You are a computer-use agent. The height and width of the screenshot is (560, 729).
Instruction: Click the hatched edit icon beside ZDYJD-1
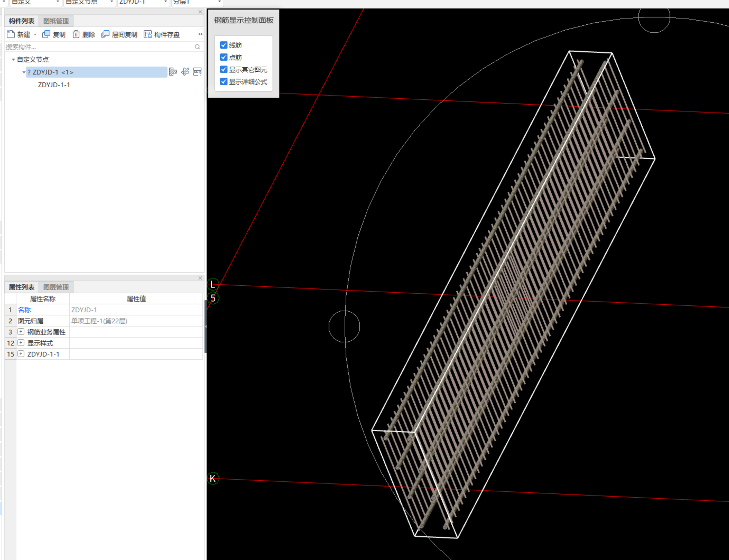coord(173,72)
